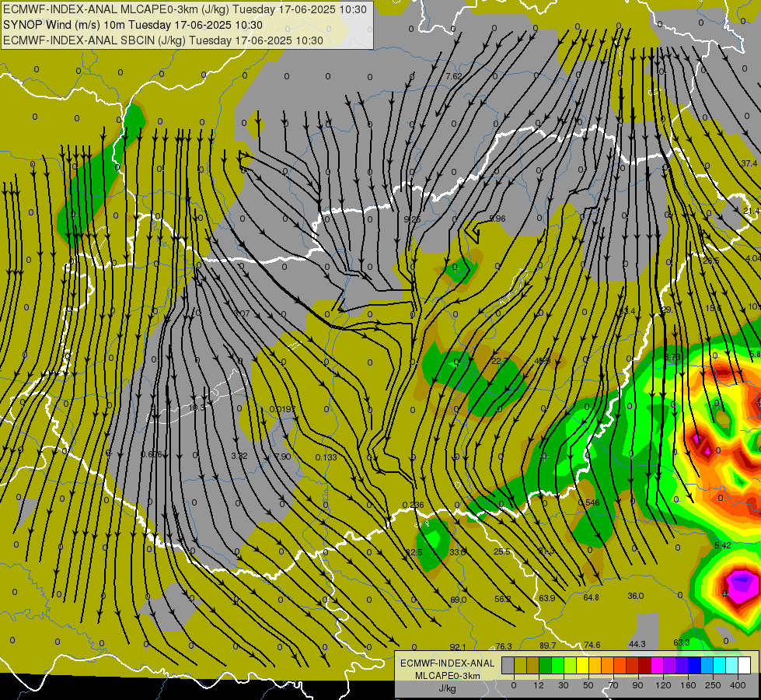
Task: Click the map value '0.133'
Action: click(x=326, y=457)
